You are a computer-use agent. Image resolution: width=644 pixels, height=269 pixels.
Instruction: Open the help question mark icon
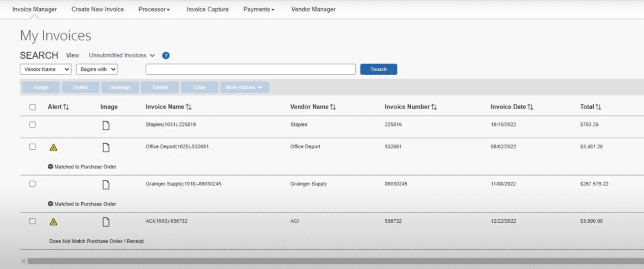(166, 55)
